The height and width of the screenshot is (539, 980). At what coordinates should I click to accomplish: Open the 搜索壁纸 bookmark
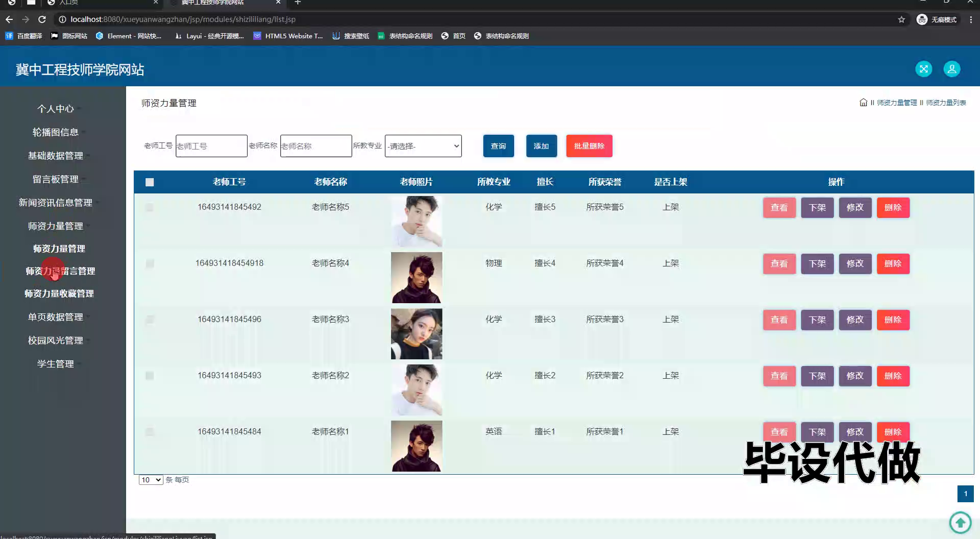(351, 36)
